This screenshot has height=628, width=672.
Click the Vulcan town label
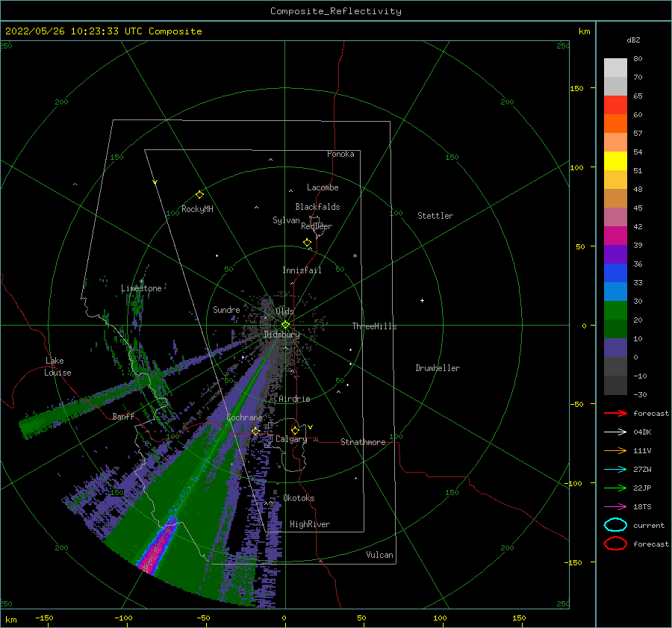tap(379, 555)
